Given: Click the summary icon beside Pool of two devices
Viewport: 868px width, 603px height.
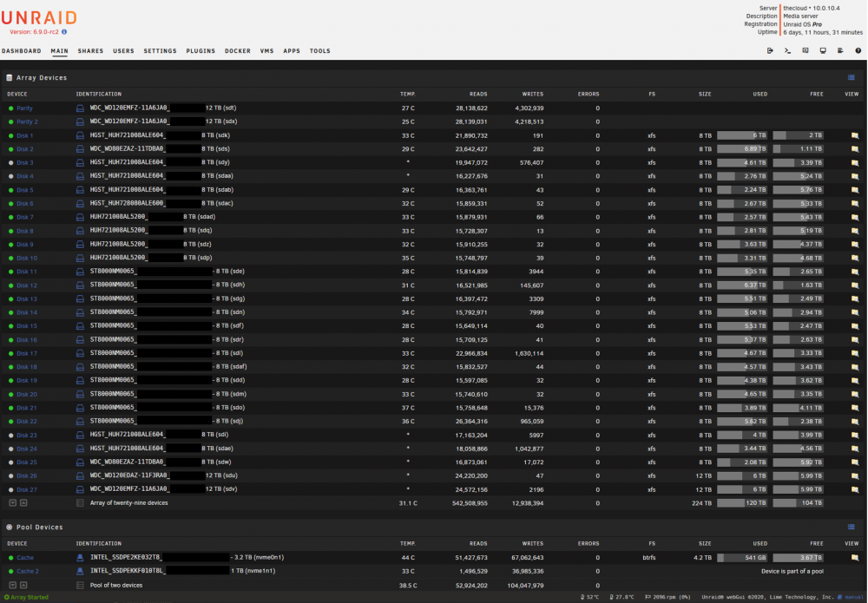Looking at the screenshot, I should click(x=80, y=586).
